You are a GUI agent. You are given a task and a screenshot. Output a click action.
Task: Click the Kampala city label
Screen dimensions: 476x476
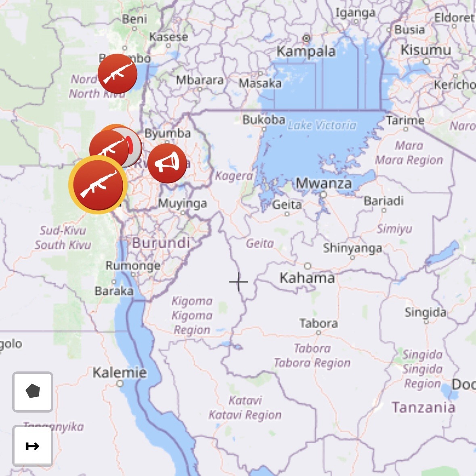tap(306, 51)
